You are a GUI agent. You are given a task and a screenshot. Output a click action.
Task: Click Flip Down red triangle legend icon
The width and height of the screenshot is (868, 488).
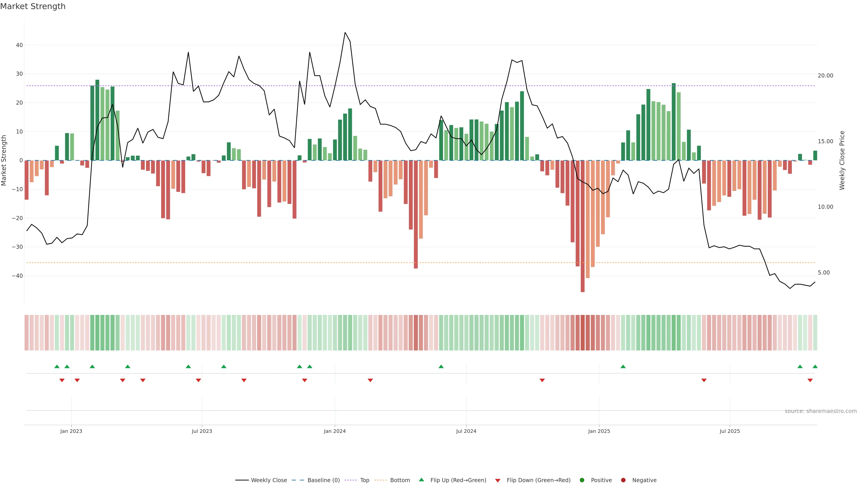pos(498,481)
